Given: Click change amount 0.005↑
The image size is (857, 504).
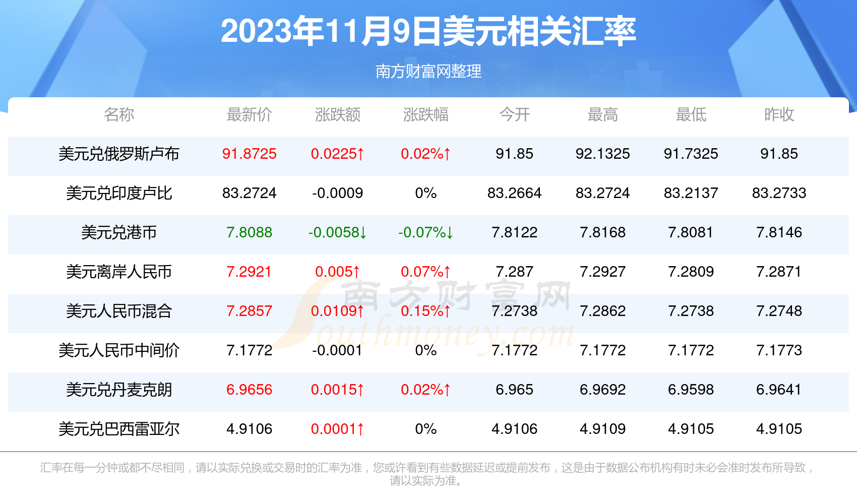Looking at the screenshot, I should click(x=338, y=272).
